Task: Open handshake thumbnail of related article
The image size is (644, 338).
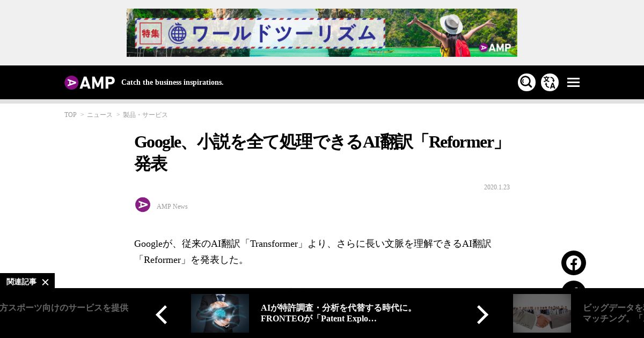Action: [x=542, y=313]
